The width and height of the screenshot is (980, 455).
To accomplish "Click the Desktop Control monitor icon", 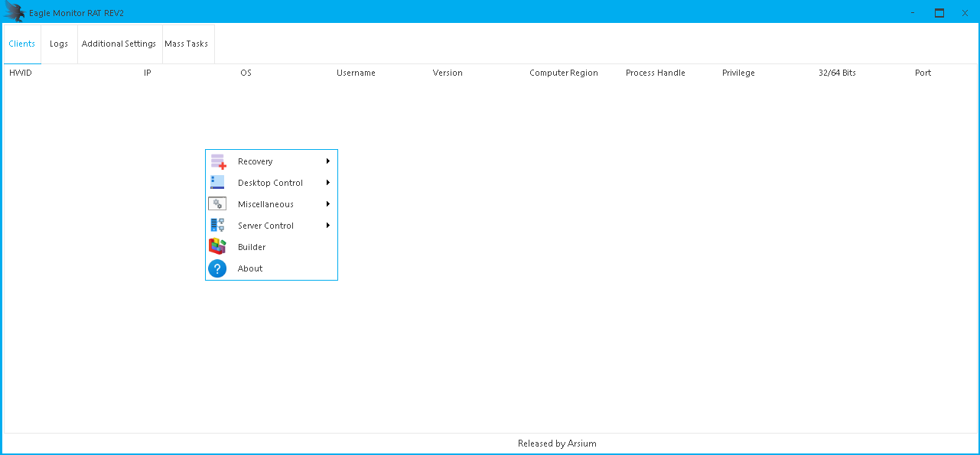I will (x=217, y=183).
